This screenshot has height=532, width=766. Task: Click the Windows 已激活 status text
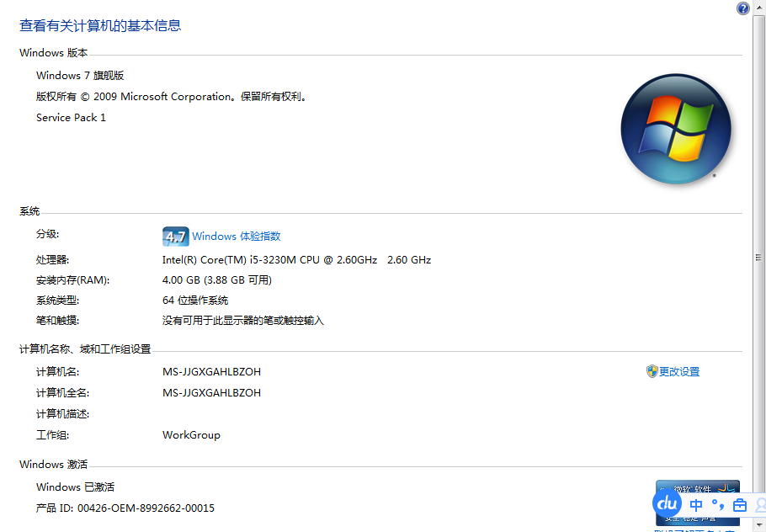75,487
